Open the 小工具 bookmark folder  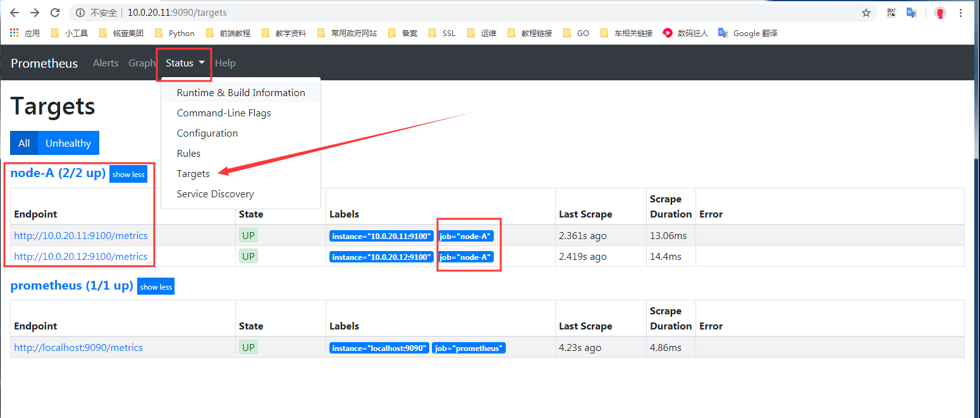[70, 33]
